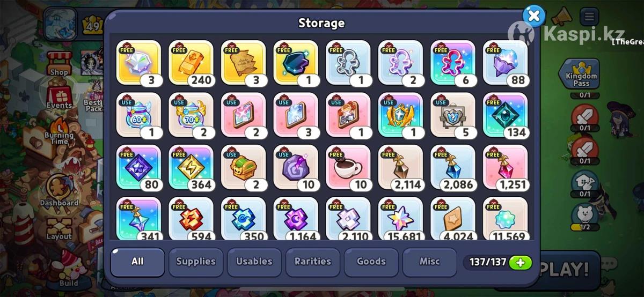Screen dimensions: 644x297
Task: Tap the black graduation cap item
Action: pos(296,63)
